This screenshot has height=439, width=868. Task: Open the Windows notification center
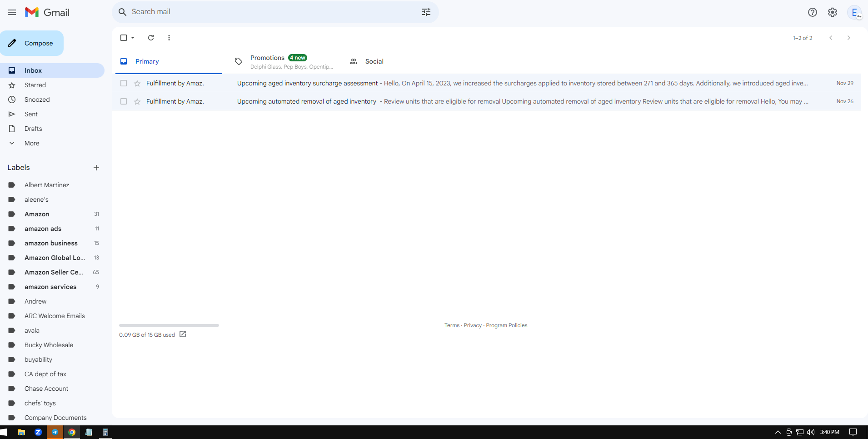tap(853, 432)
